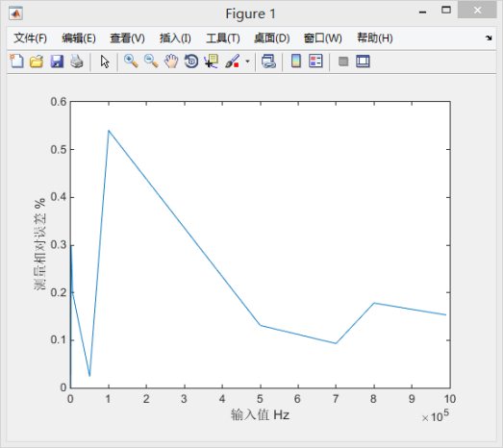Save figure using floppy disk icon

click(57, 62)
